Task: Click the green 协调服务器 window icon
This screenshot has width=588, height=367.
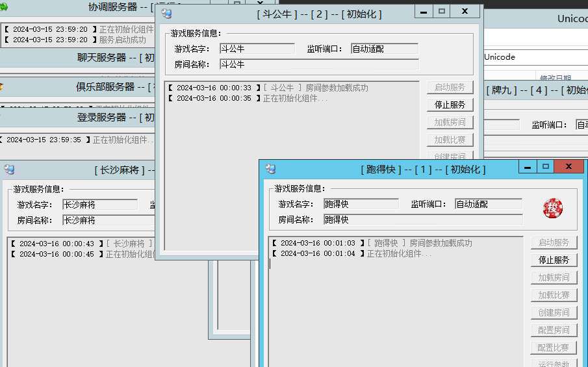Action: coord(3,7)
